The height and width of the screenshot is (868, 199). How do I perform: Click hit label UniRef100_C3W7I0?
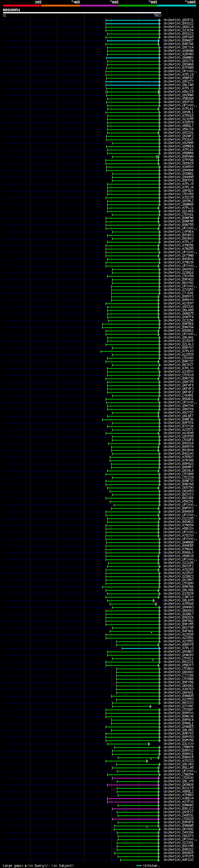(178, 597)
